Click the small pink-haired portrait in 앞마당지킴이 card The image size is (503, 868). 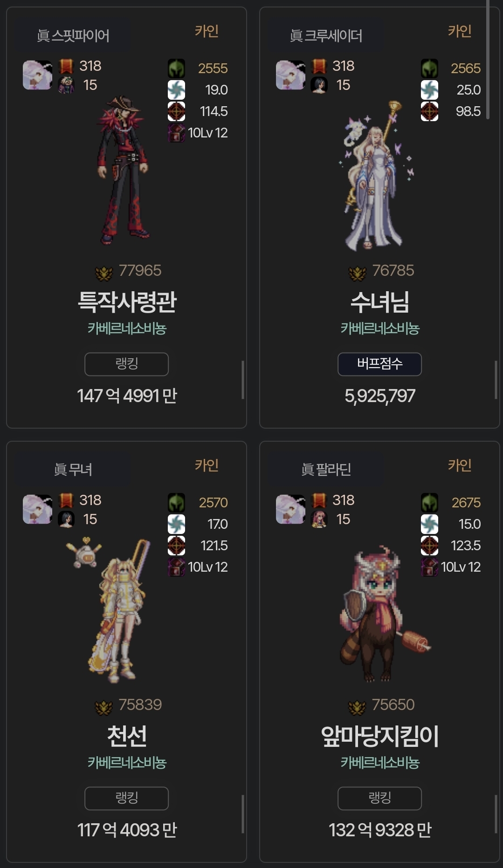click(319, 519)
